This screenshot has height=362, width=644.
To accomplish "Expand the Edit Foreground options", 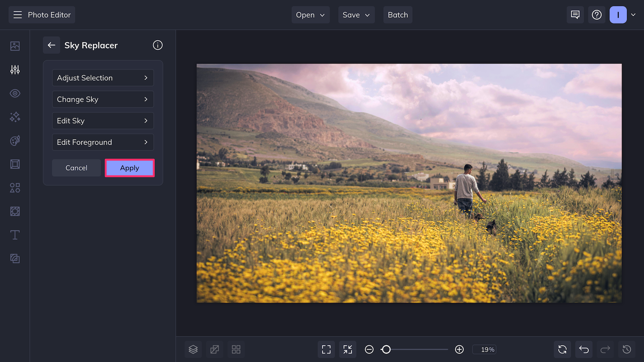I will [x=103, y=142].
